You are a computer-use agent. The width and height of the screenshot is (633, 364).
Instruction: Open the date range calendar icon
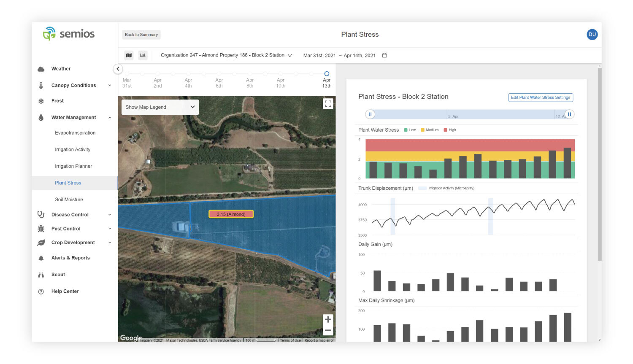point(384,55)
